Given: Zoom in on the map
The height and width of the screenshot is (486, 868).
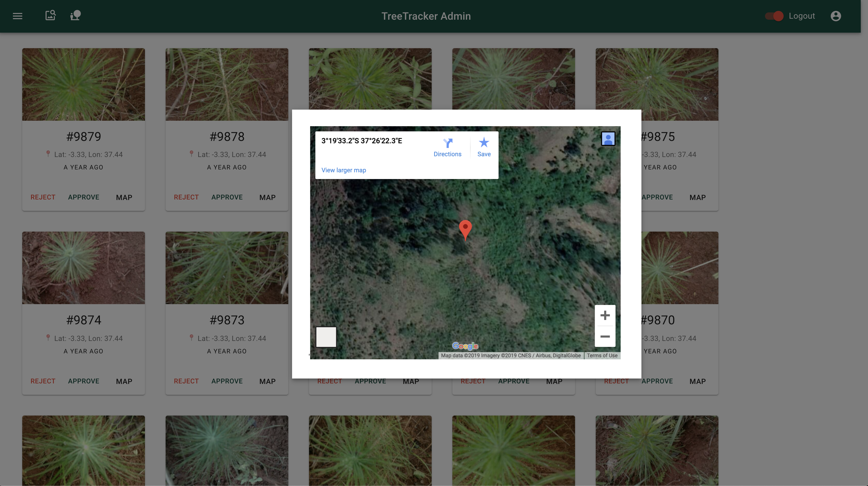Looking at the screenshot, I should click(x=605, y=315).
